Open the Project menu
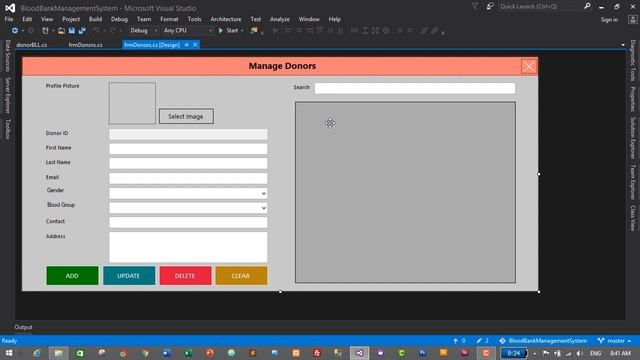Viewport: 640px width, 360px height. [x=71, y=19]
